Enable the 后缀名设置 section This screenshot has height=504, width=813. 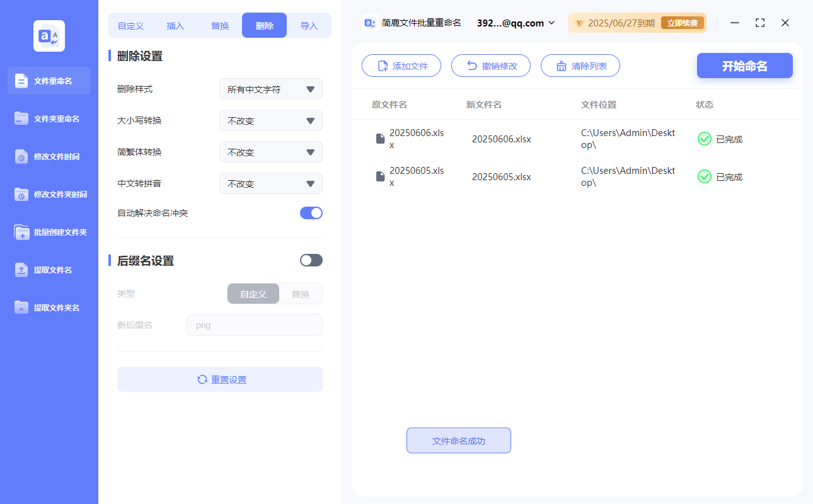(x=311, y=260)
